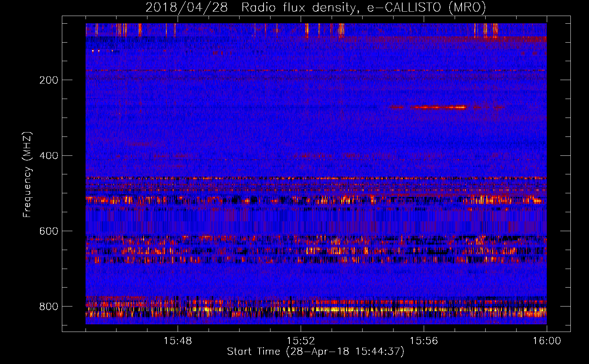Screen dimensions: 589x364
Task: Click the '400' frequency tick label
Action: (49, 156)
